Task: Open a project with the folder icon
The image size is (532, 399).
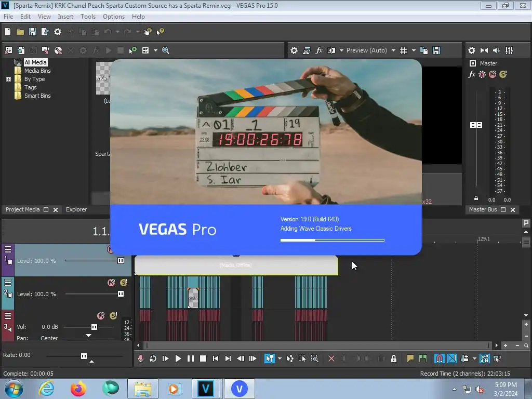Action: [x=20, y=32]
